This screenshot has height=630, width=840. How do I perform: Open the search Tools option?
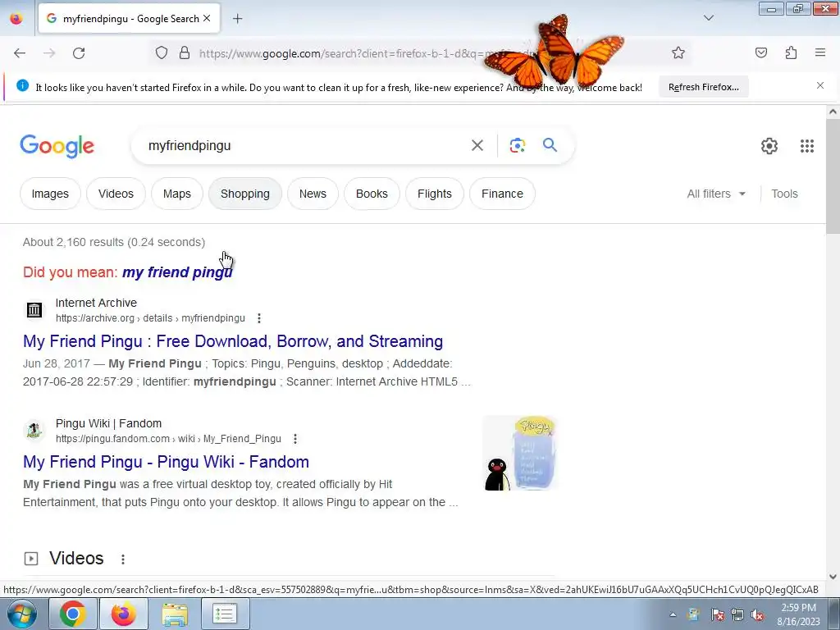(784, 194)
